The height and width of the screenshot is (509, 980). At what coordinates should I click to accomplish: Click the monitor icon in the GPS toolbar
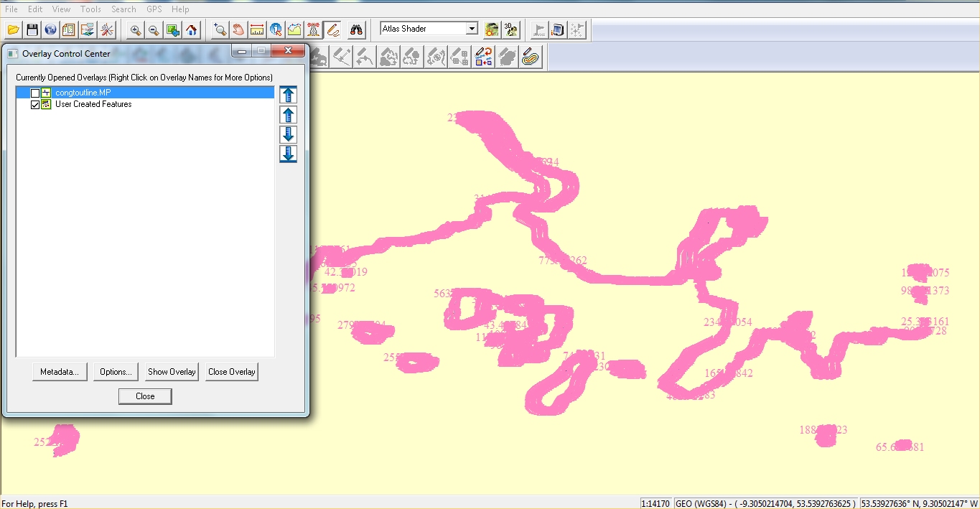click(558, 29)
